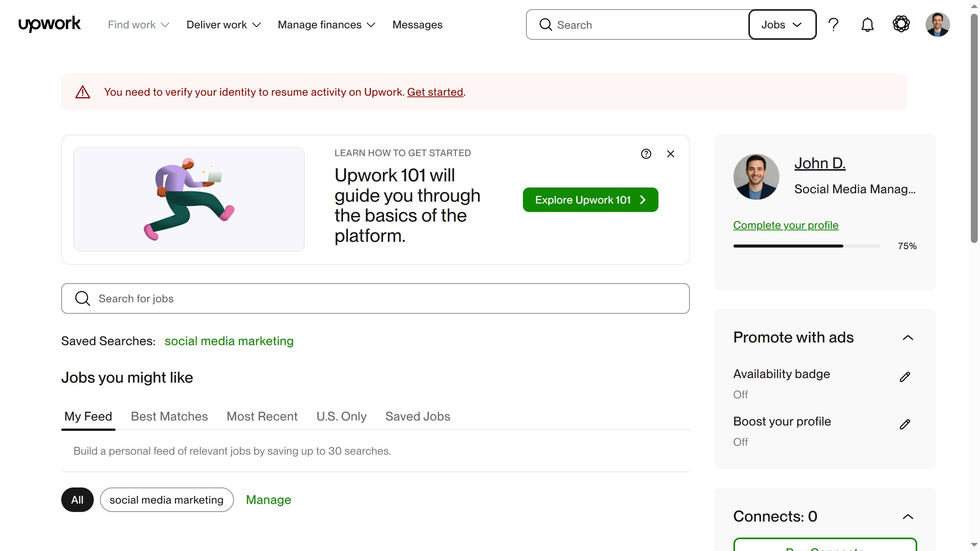Edit Boost your profile with pencil icon
The height and width of the screenshot is (551, 980).
coord(905,424)
